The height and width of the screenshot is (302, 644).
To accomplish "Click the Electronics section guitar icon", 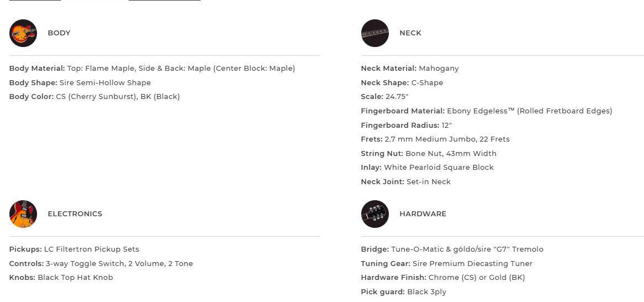I will point(23,214).
